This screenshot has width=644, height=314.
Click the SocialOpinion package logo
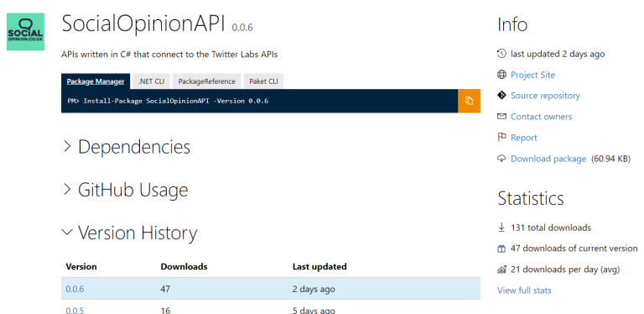point(25,32)
